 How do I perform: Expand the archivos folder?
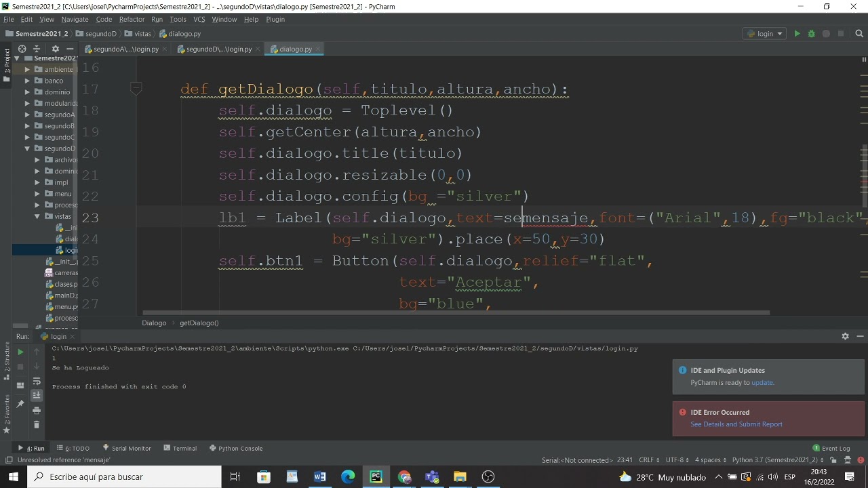point(38,160)
